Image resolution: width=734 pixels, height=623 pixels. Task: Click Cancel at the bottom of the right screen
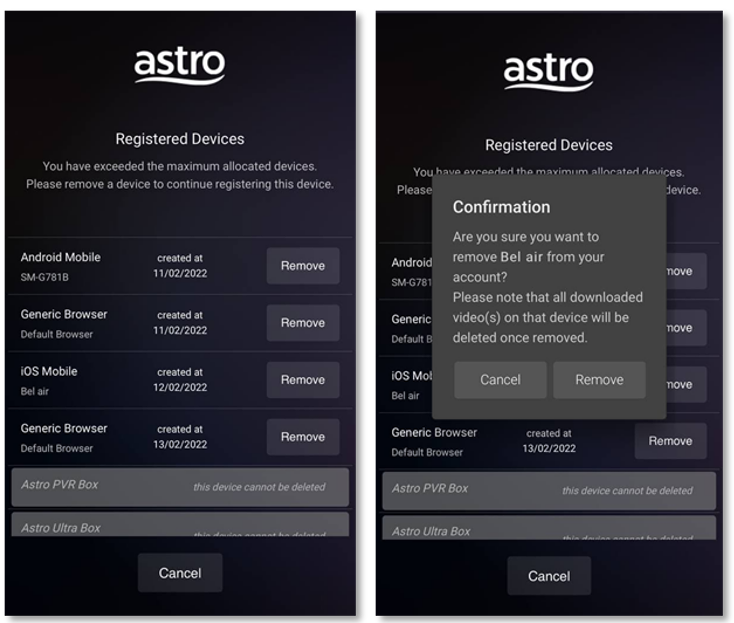click(x=549, y=576)
